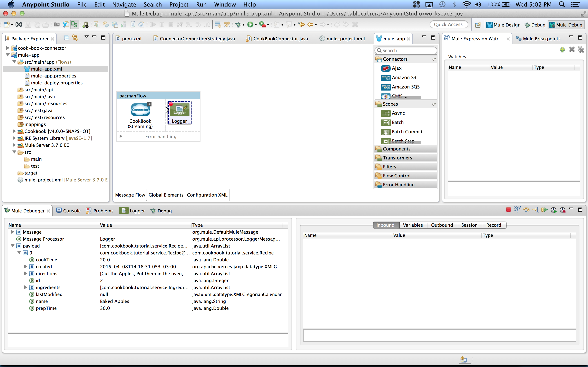Open the Navigate menu in menubar
Screen dimensions: 588x367
(x=124, y=5)
